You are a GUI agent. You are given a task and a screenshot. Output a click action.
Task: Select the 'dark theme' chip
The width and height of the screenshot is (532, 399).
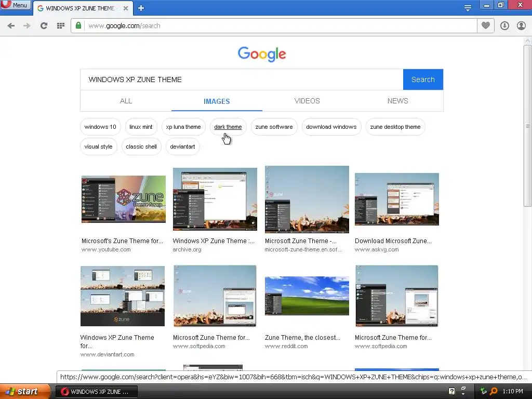(228, 127)
